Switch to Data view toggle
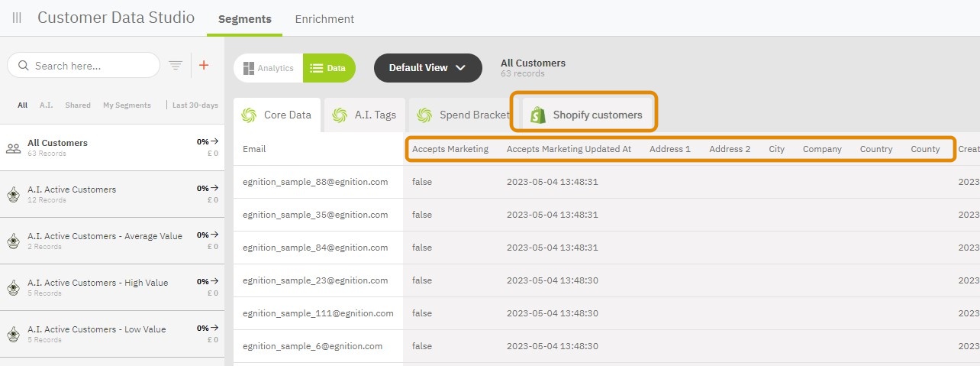Image resolution: width=980 pixels, height=366 pixels. tap(329, 68)
